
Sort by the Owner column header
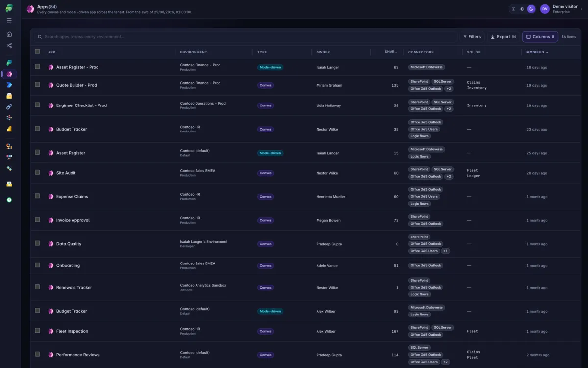point(323,52)
